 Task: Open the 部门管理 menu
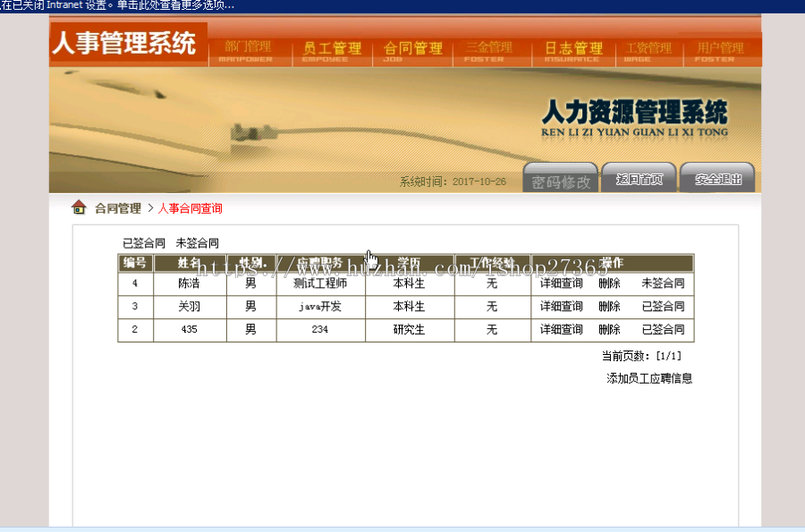(248, 51)
